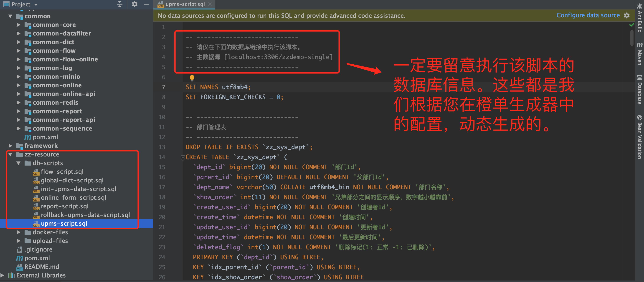Image resolution: width=644 pixels, height=282 pixels.
Task: Select online-form-script.sql file
Action: [x=74, y=198]
